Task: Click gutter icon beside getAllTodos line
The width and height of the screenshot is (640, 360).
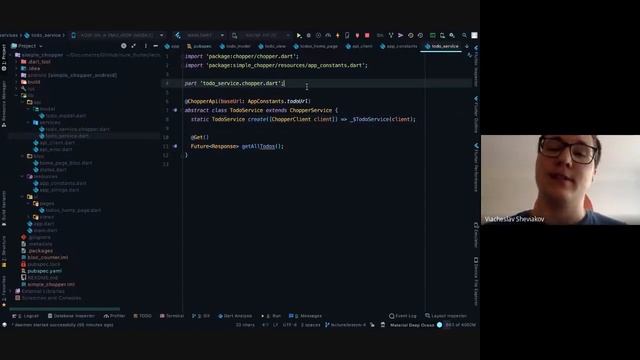Action: pyautogui.click(x=175, y=146)
